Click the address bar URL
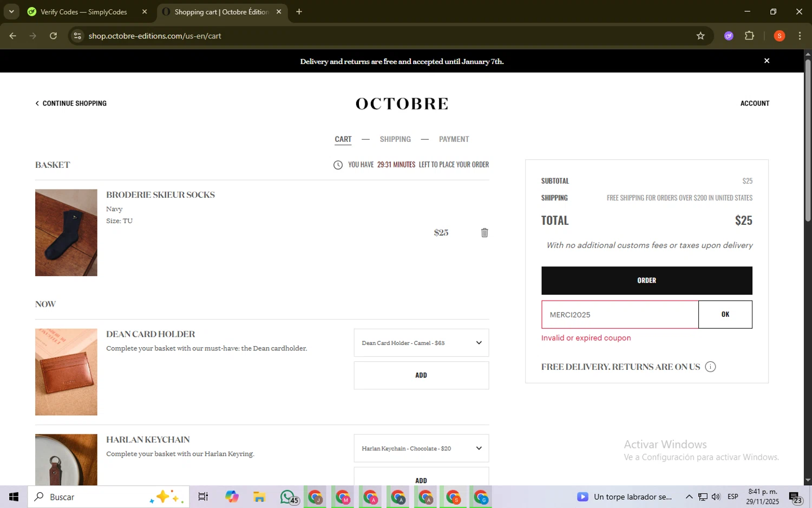Viewport: 812px width, 508px height. [x=155, y=36]
